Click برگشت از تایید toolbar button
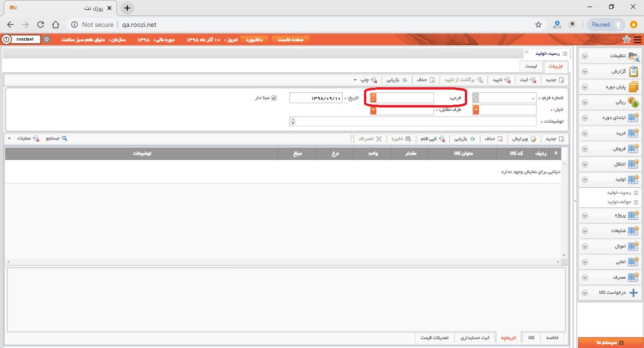This screenshot has width=644, height=348. 463,80
